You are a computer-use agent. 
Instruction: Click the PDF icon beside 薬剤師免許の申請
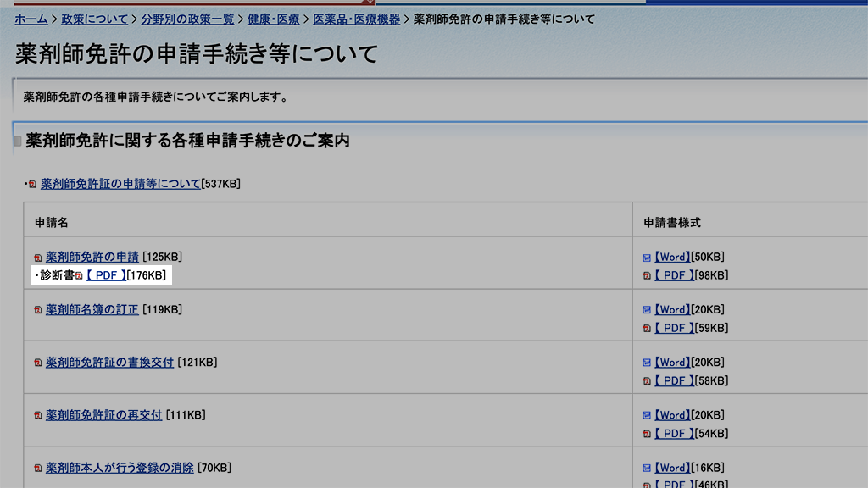[x=38, y=258]
